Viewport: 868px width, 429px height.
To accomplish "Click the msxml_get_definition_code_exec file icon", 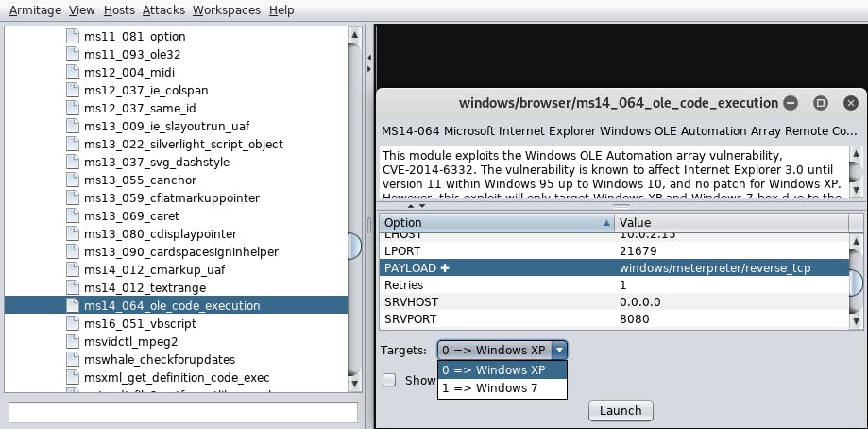I will click(73, 378).
